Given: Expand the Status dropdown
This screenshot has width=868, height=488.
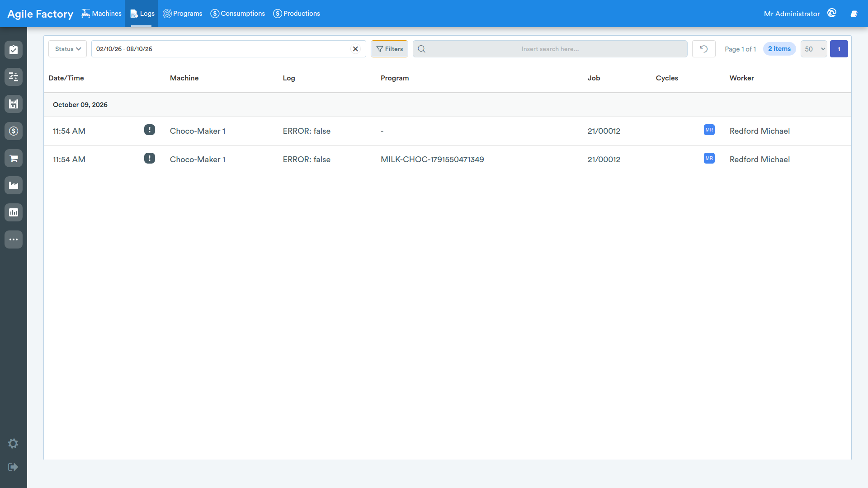Looking at the screenshot, I should (68, 49).
